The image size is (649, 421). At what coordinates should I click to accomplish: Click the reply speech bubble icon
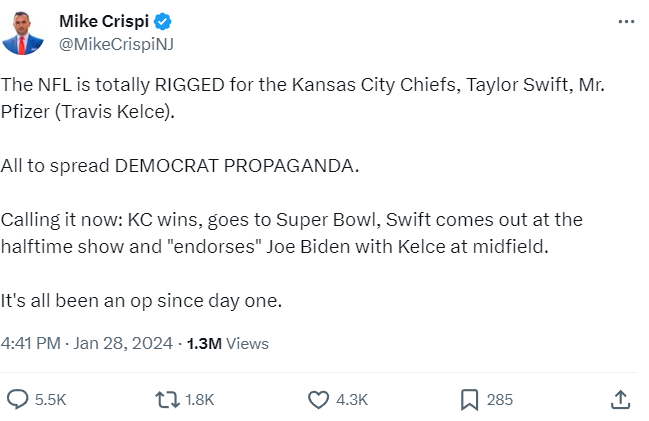[x=17, y=399]
